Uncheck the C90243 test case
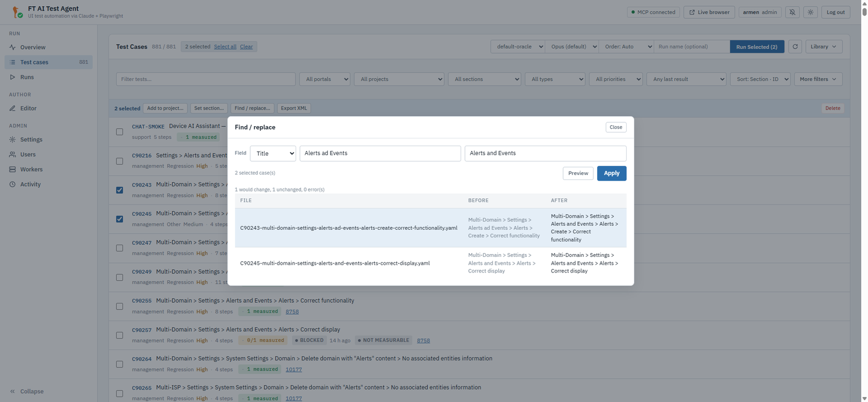 coord(120,190)
